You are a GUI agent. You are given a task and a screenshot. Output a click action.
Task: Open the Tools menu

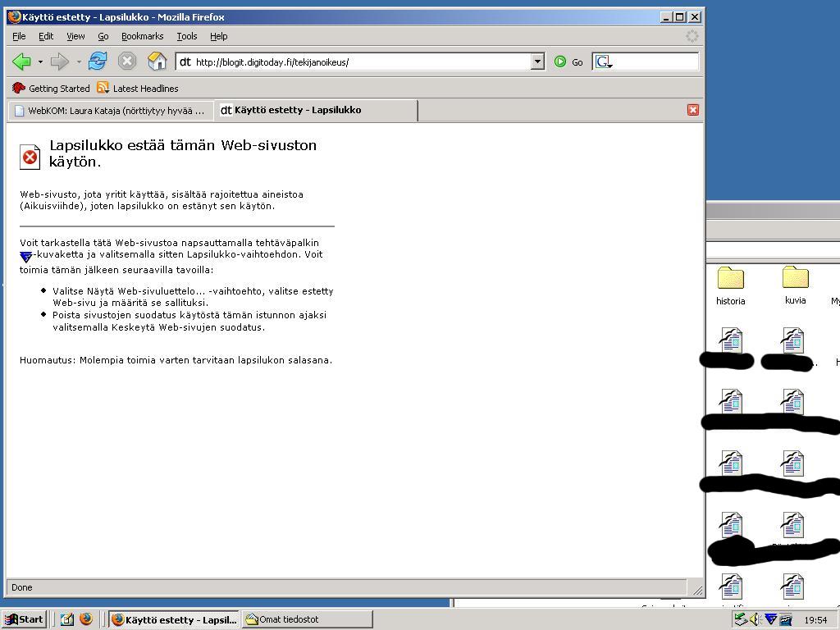click(x=186, y=36)
